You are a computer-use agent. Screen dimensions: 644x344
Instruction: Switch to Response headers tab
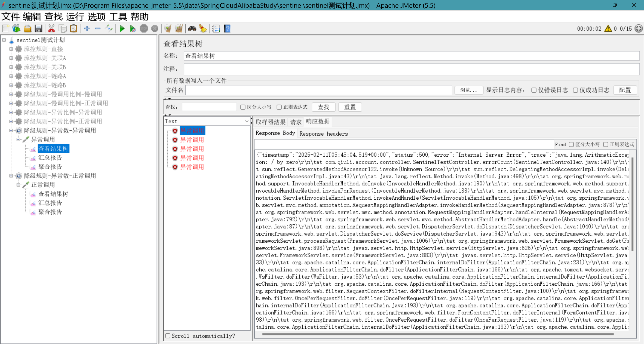pos(323,134)
